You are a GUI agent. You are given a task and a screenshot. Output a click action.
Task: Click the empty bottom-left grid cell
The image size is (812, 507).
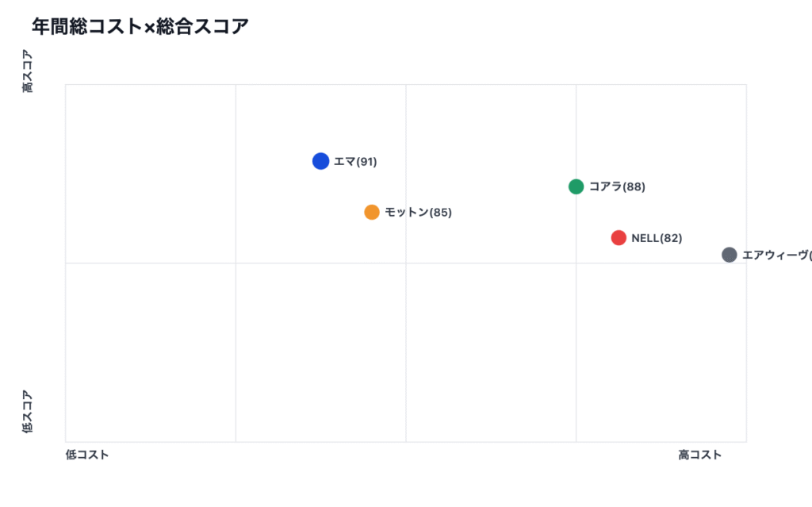tap(151, 352)
